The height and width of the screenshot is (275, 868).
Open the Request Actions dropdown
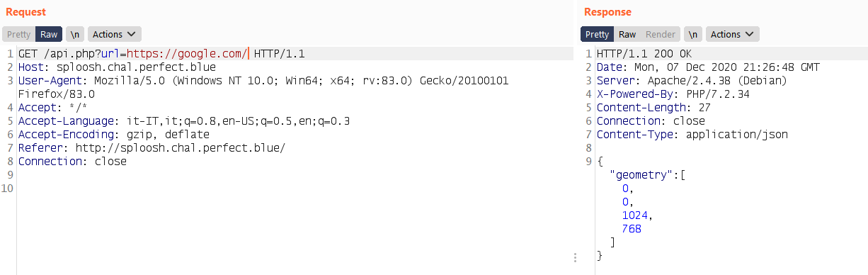115,34
